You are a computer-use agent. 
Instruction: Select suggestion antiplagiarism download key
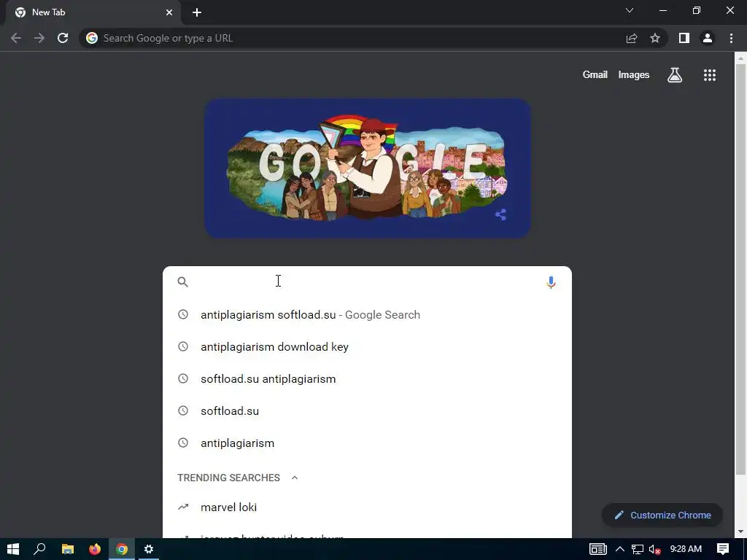click(x=367, y=346)
